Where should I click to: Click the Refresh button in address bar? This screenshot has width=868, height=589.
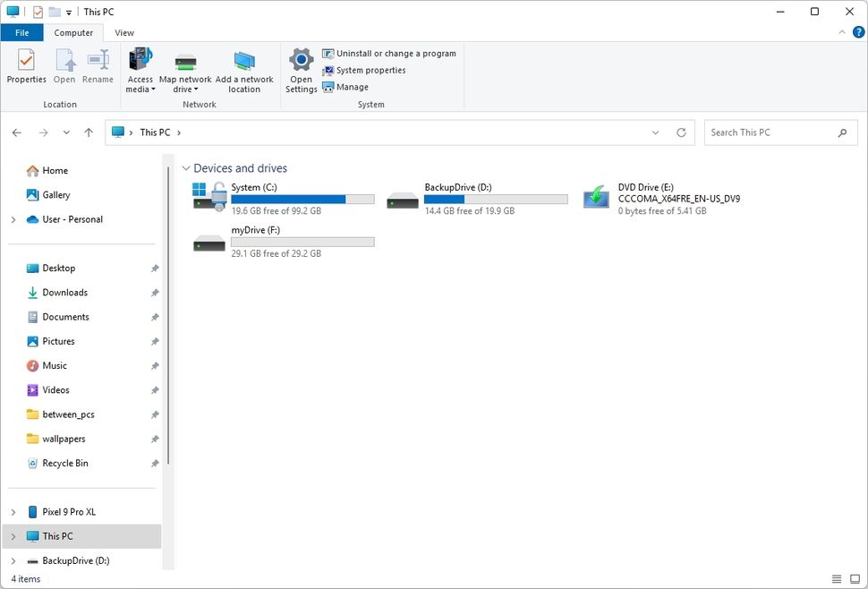tap(681, 132)
